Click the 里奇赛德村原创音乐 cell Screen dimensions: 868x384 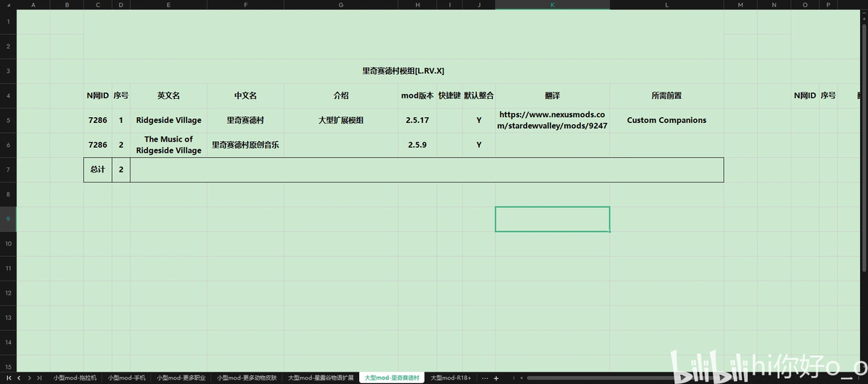click(x=246, y=145)
